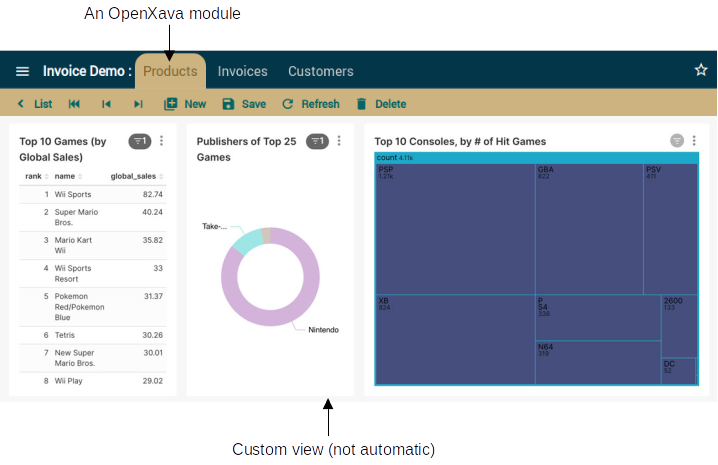Click the Save button label
This screenshot has height=465, width=718.
point(254,104)
